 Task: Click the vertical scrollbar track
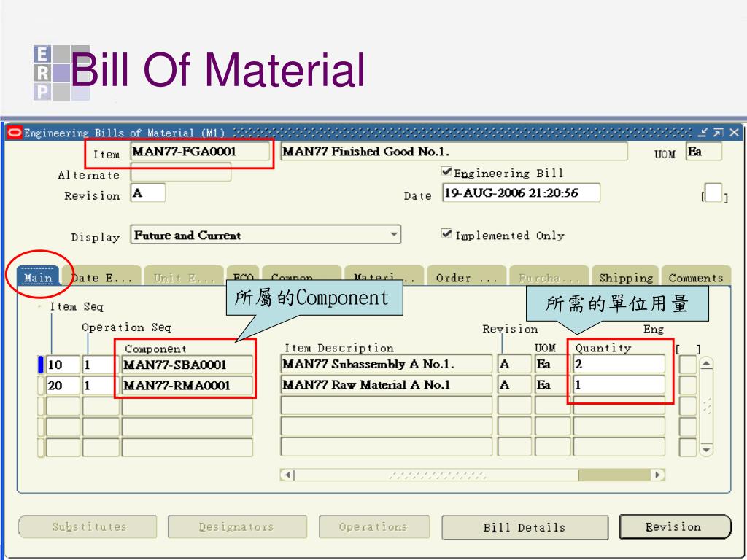pos(706,407)
